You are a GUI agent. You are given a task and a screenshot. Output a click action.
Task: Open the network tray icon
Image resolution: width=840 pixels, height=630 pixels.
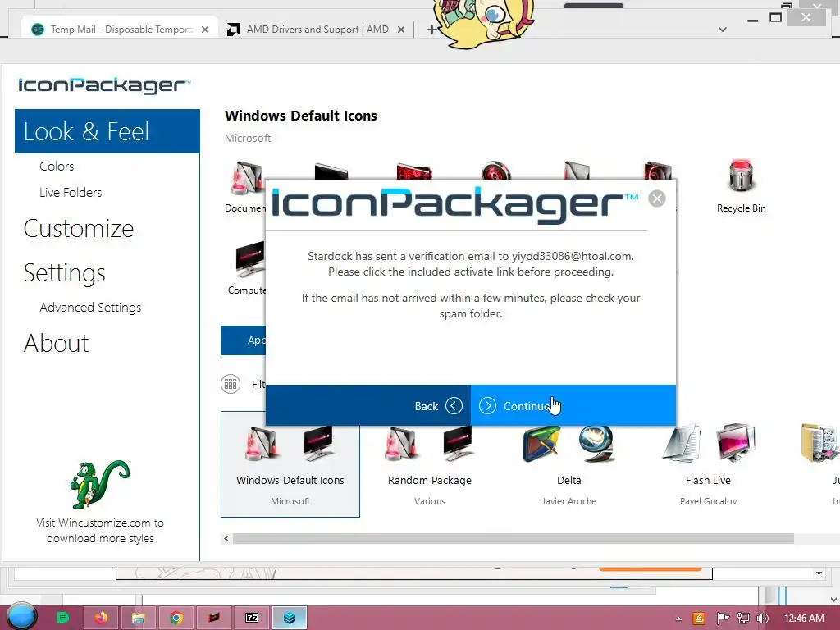(743, 619)
